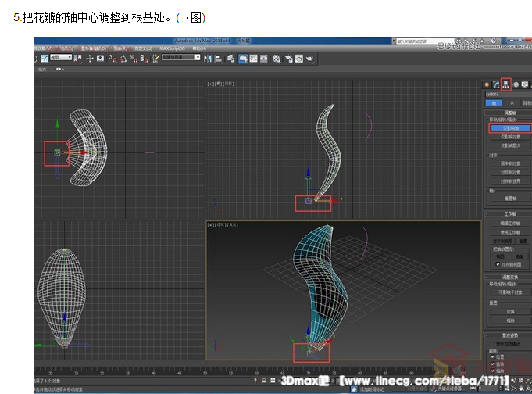The width and height of the screenshot is (532, 394).
Task: Open the MAXScript(X) menu
Action: (x=173, y=48)
